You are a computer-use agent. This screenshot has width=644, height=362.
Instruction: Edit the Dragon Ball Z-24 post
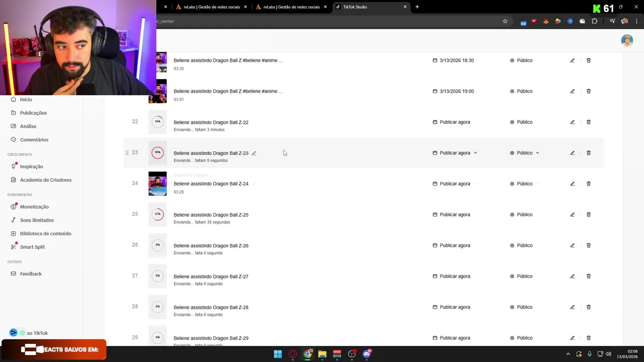pyautogui.click(x=572, y=184)
